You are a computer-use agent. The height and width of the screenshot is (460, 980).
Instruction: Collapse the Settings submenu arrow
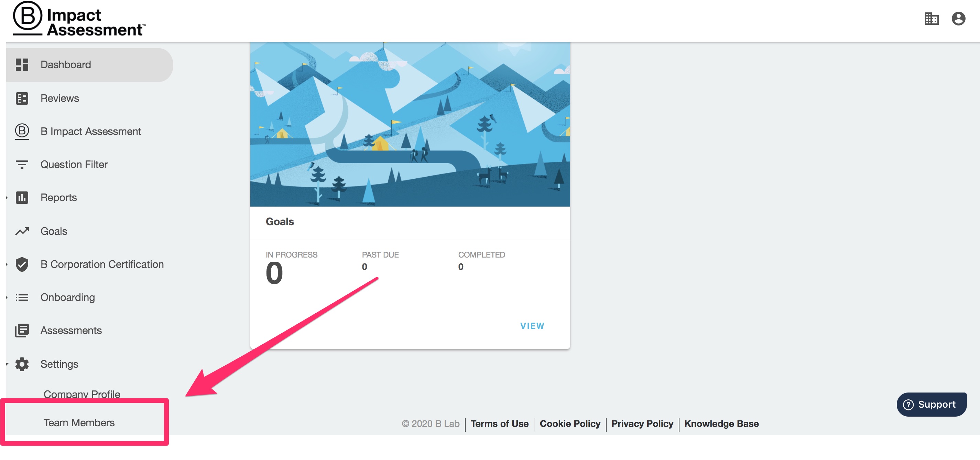(7, 364)
